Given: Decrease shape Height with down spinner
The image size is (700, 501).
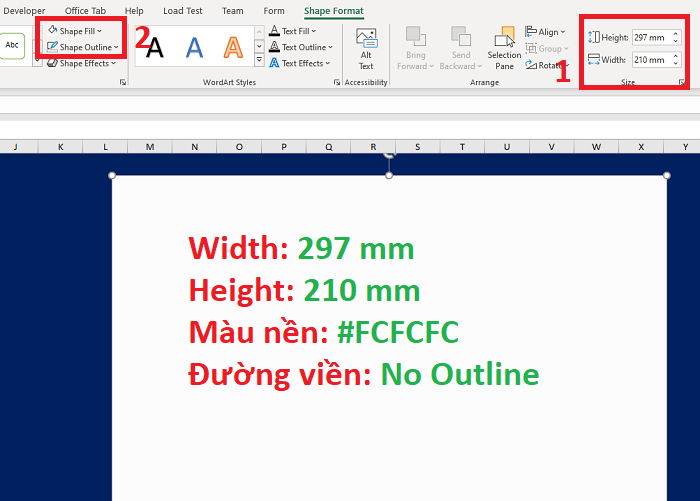Looking at the screenshot, I should point(675,41).
